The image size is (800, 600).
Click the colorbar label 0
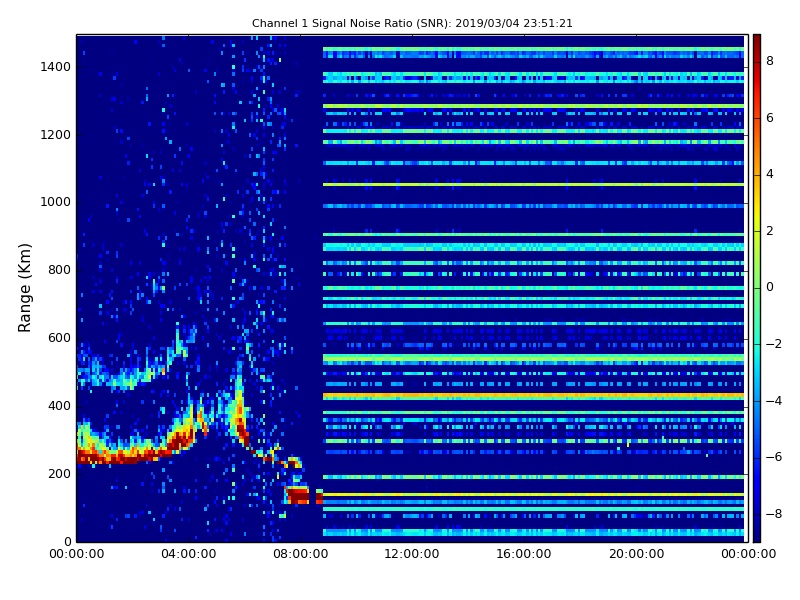(770, 287)
